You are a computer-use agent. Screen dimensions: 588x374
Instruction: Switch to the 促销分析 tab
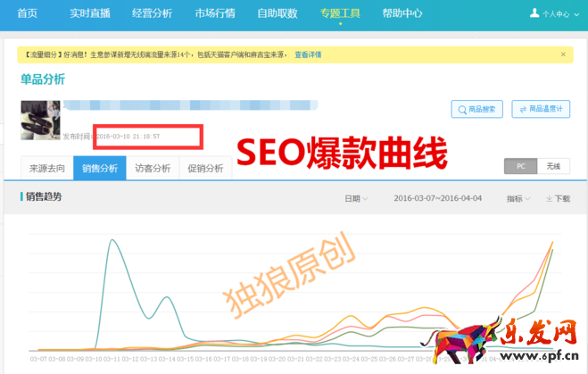pos(205,168)
